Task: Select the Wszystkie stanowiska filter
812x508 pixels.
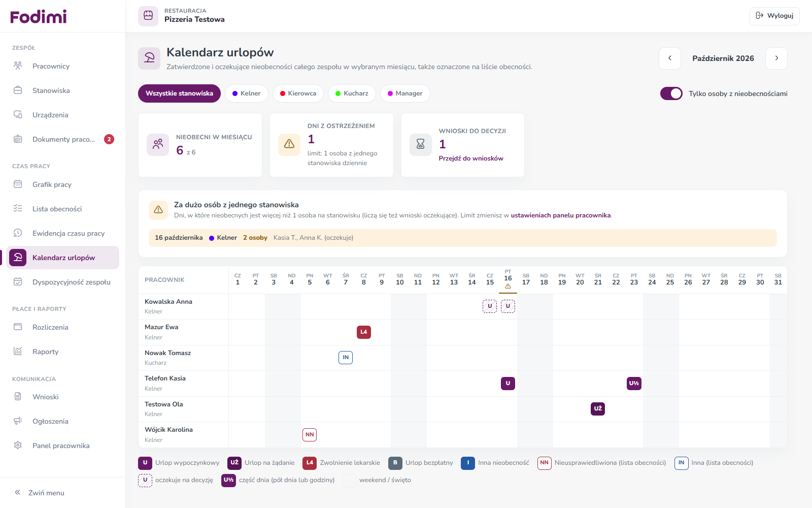Action: pos(179,93)
